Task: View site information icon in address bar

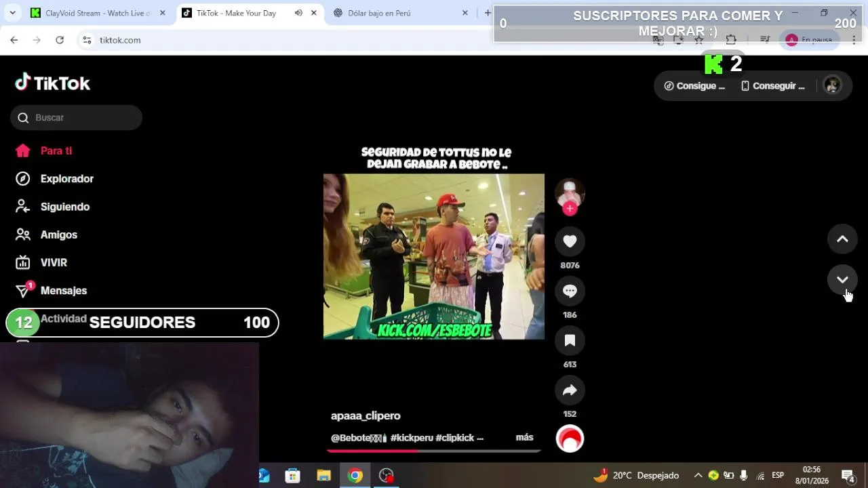Action: pyautogui.click(x=87, y=40)
